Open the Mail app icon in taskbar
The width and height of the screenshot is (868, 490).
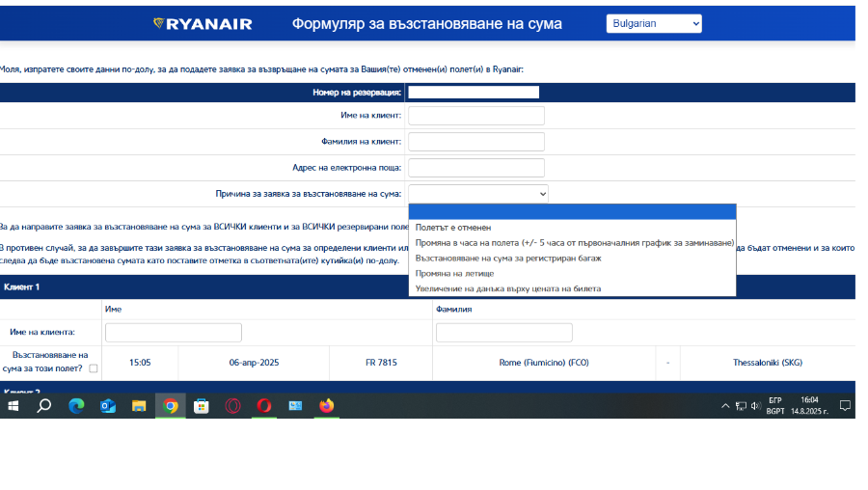tap(295, 406)
